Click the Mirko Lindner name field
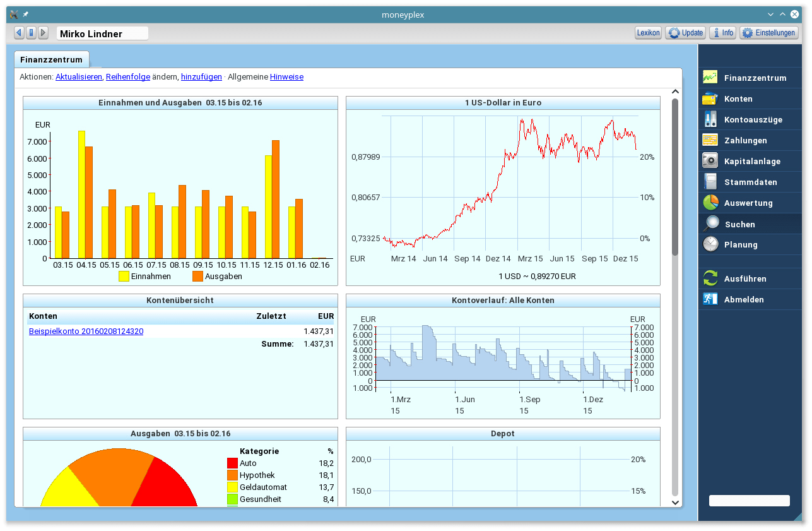The width and height of the screenshot is (812, 531). [102, 34]
